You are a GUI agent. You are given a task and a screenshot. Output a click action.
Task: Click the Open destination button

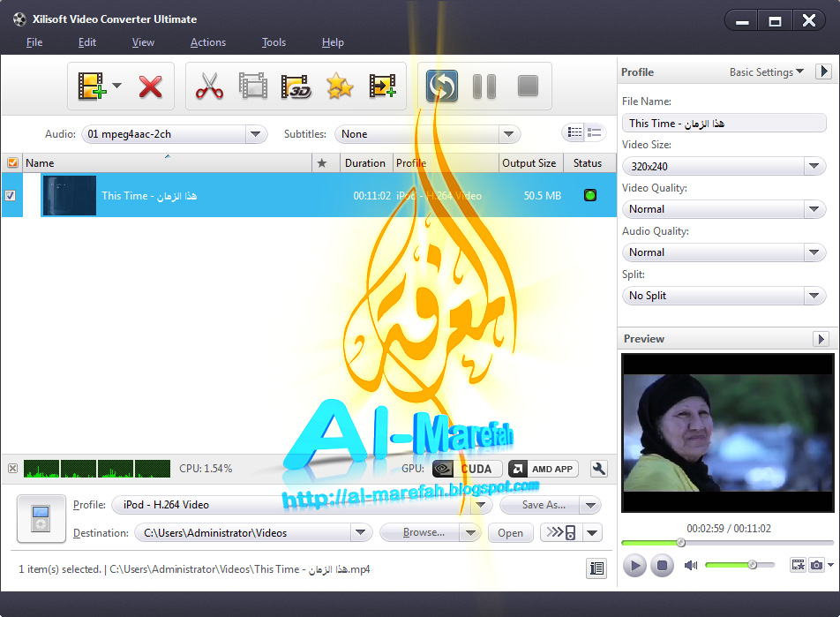pos(510,533)
